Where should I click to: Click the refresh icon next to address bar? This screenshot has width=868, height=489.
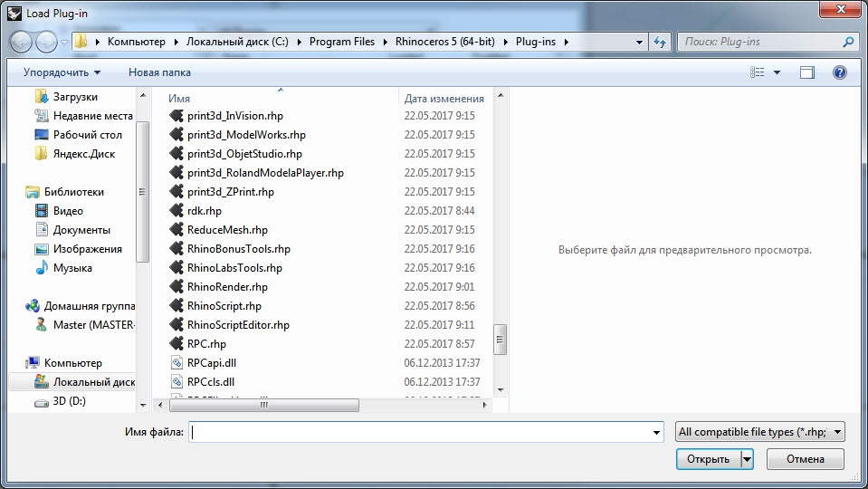660,42
